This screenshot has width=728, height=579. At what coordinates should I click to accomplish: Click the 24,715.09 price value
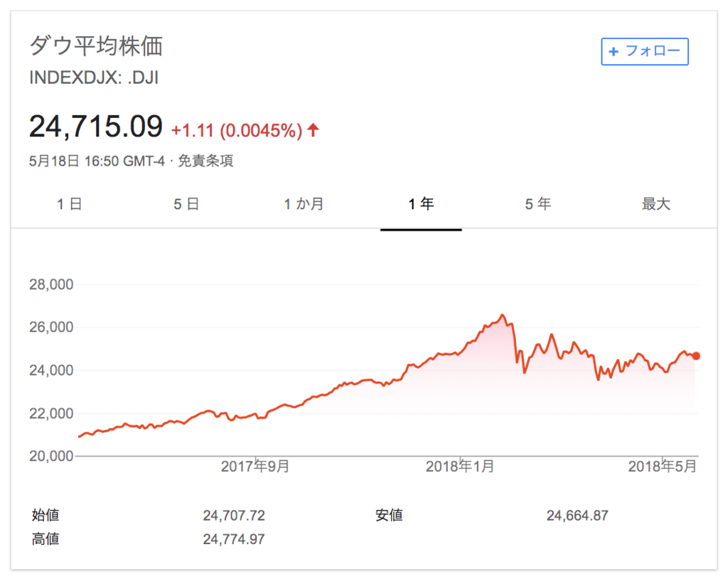tap(96, 127)
